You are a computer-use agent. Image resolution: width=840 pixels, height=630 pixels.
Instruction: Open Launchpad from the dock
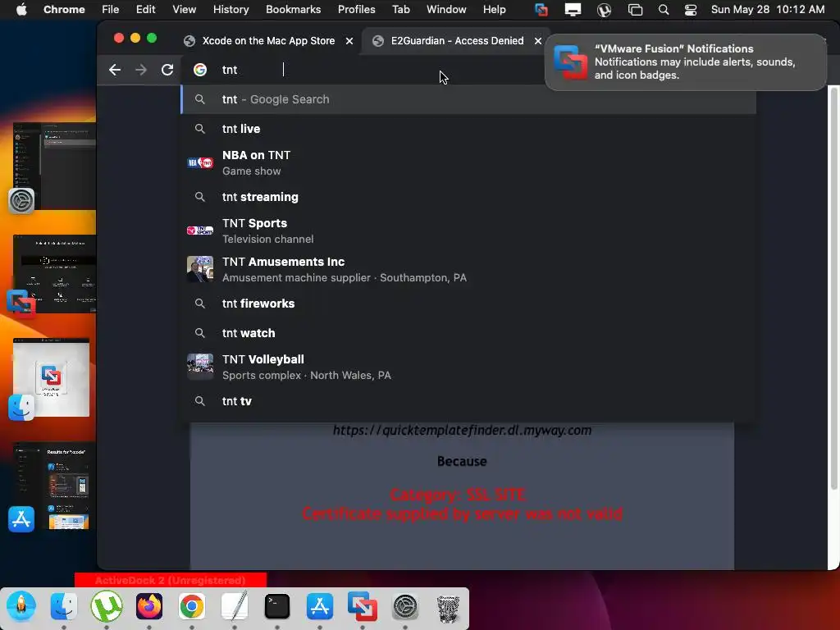tap(21, 606)
